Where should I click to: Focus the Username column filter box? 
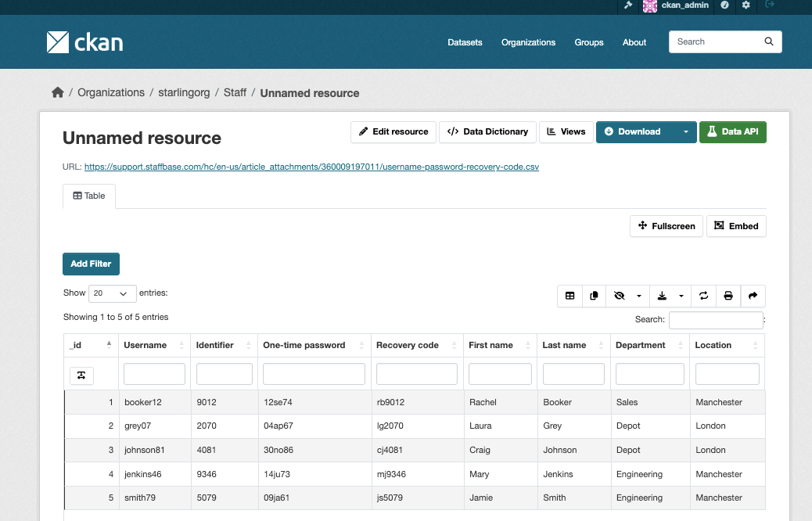tap(154, 374)
